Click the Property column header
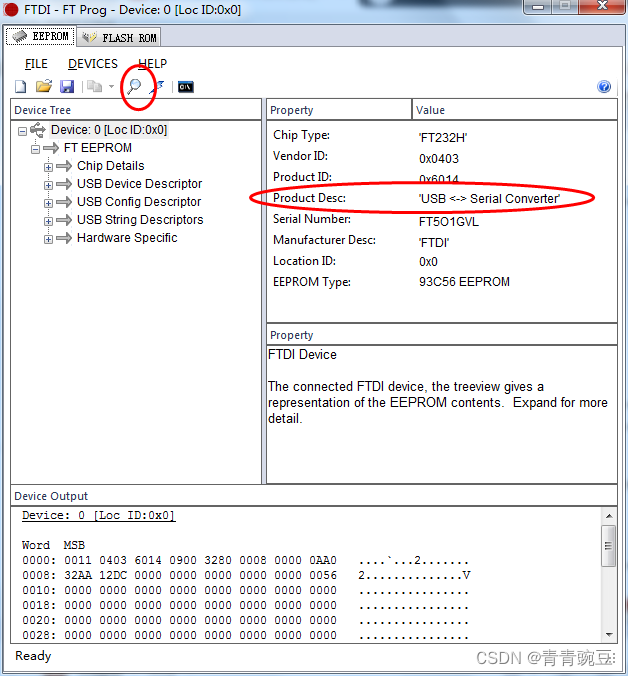The height and width of the screenshot is (676, 628). tap(339, 110)
